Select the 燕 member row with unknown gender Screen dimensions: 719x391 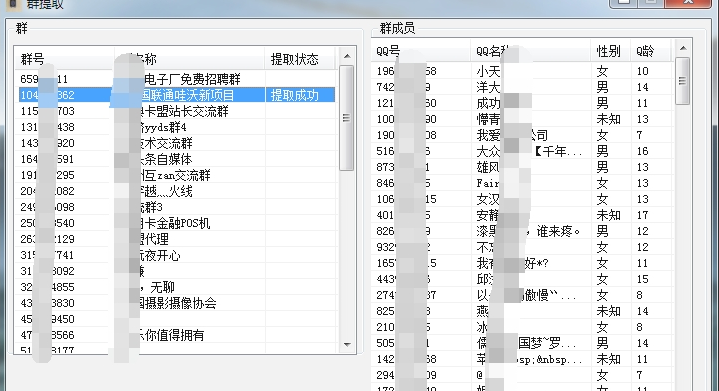[x=523, y=311]
